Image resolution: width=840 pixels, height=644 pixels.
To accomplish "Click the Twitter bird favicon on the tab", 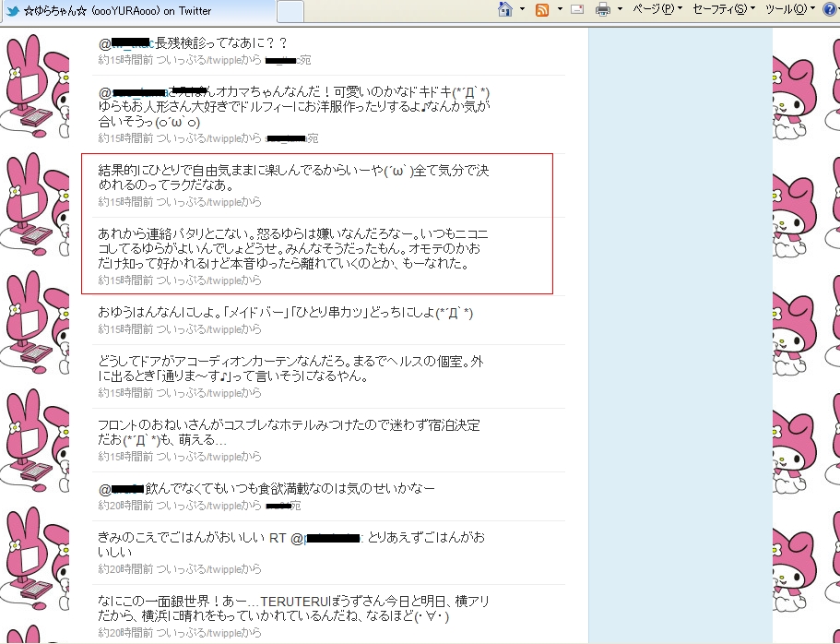I will pyautogui.click(x=12, y=11).
